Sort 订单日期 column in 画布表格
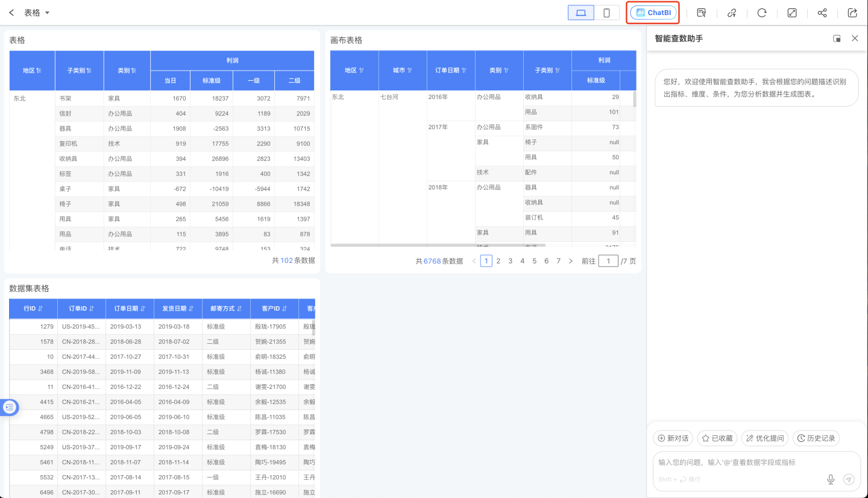868x498 pixels. tap(465, 71)
